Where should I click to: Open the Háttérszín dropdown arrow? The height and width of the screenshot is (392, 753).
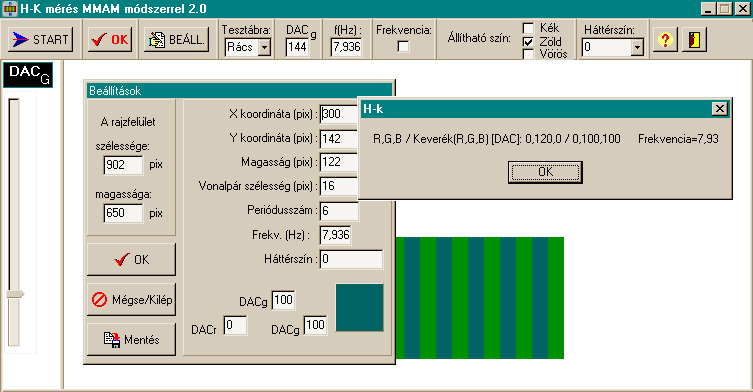click(637, 47)
